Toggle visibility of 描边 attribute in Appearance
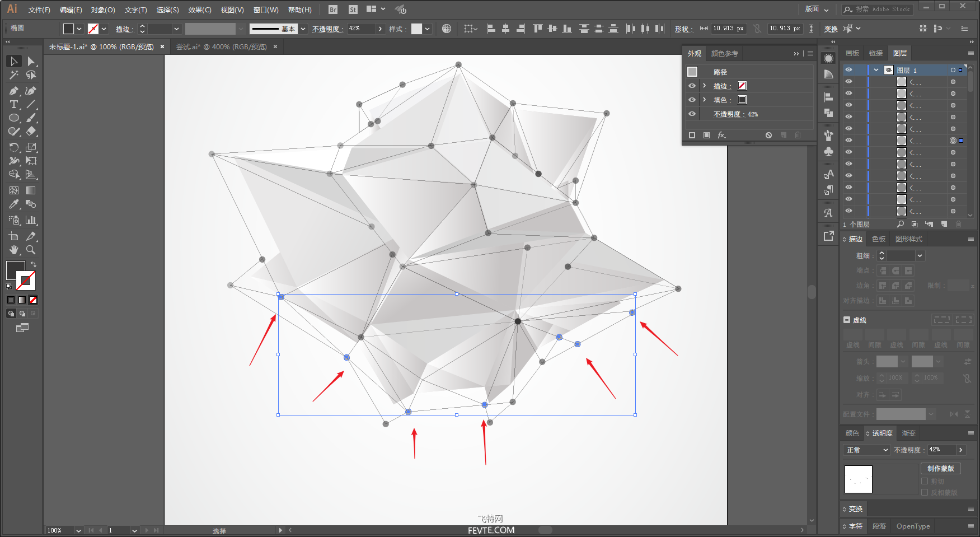Viewport: 980px width, 537px height. [692, 86]
